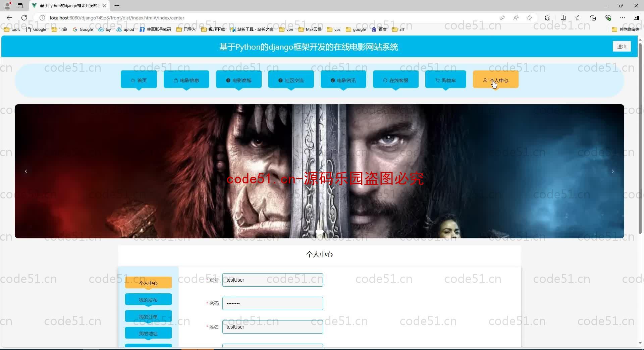Open the tab actions menu icon

click(x=20, y=6)
